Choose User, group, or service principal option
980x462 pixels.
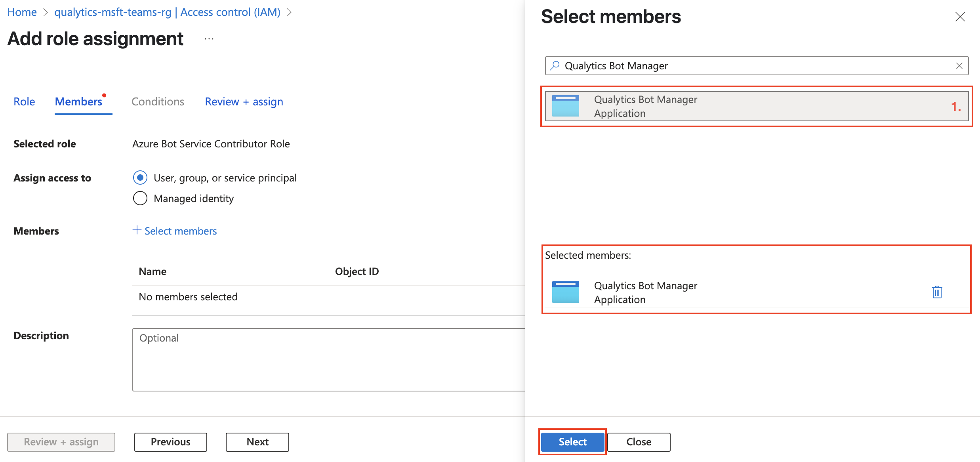(x=140, y=178)
